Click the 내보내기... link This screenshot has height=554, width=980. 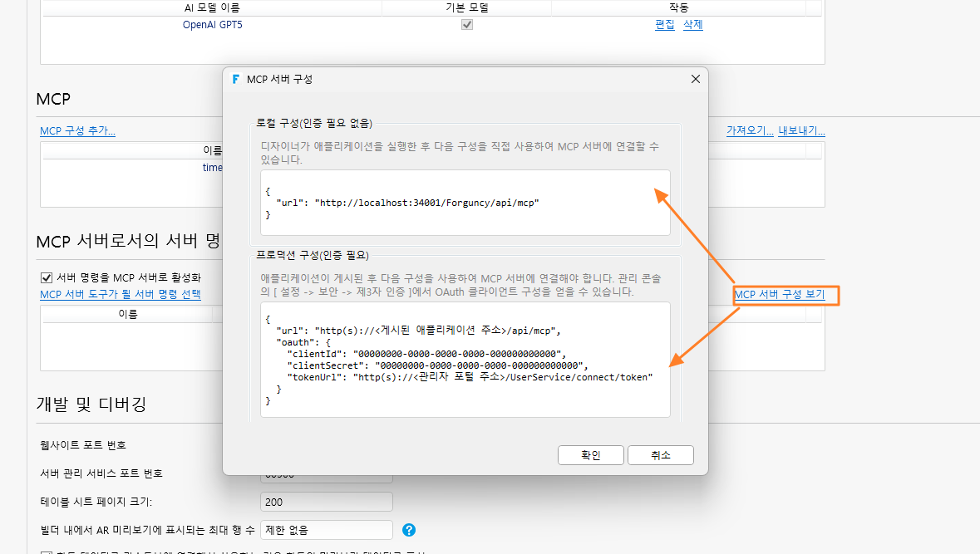pos(801,130)
